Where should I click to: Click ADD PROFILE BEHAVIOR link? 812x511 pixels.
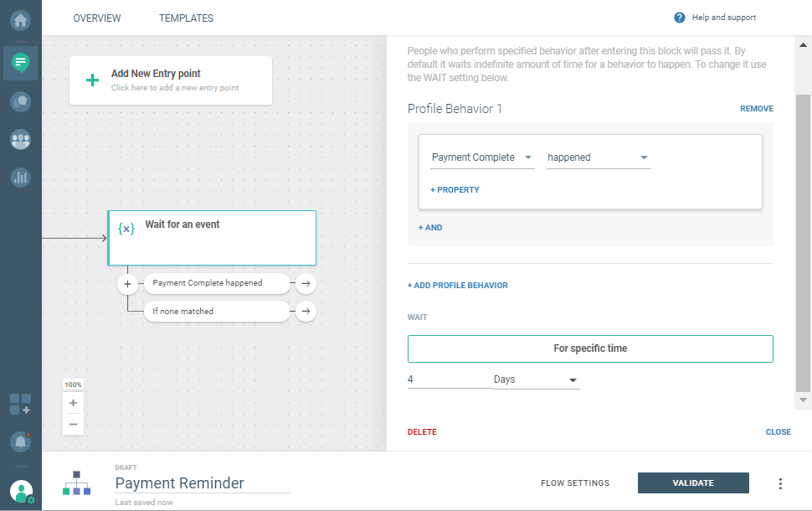tap(457, 285)
